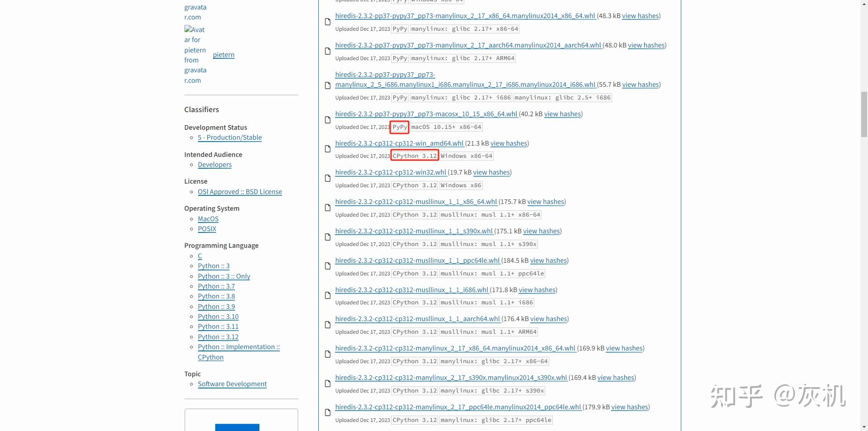The height and width of the screenshot is (431, 868).
Task: Open the hiredis-2.3.2-cp312-cp312-win_amd64.whl download link
Action: [399, 143]
